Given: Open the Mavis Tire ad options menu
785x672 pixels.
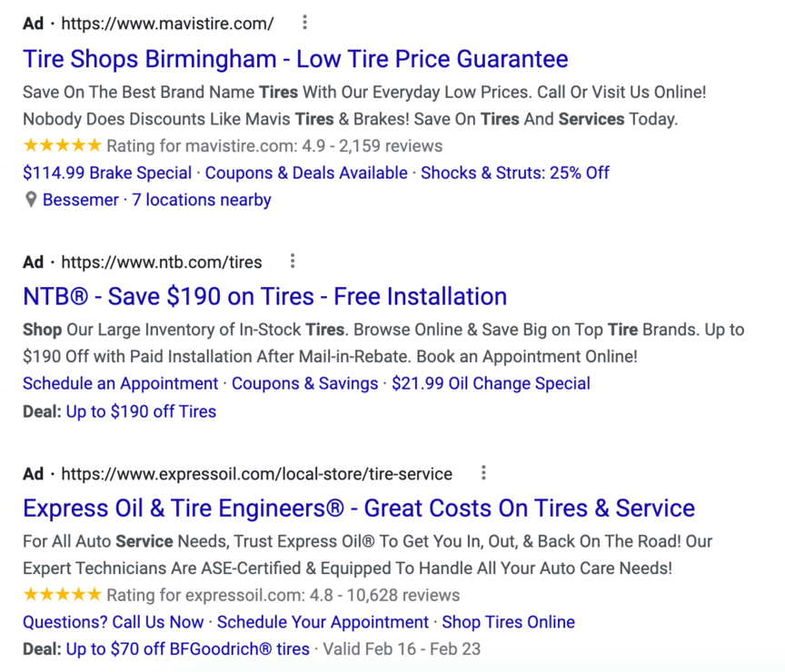Looking at the screenshot, I should click(304, 23).
